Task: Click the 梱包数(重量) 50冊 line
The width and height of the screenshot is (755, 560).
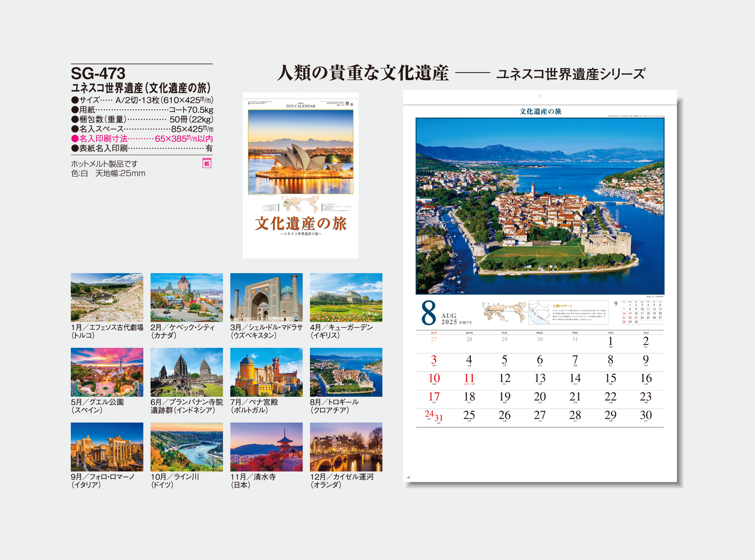Action: (x=142, y=119)
